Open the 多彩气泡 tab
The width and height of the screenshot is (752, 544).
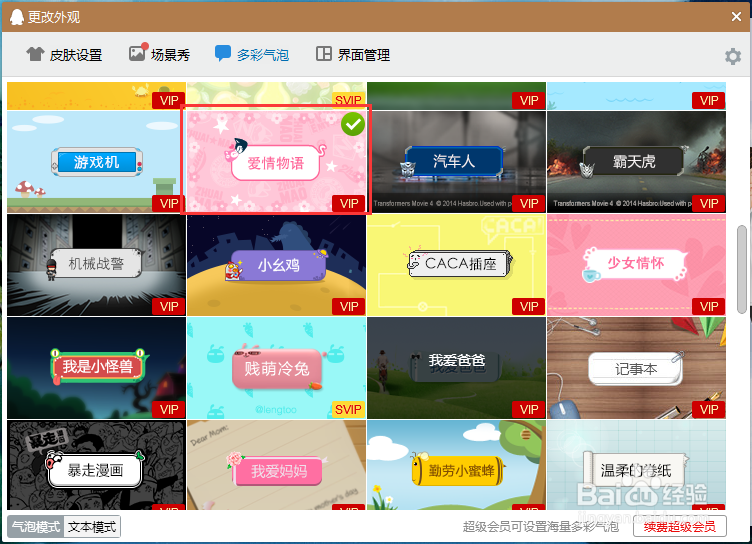pyautogui.click(x=252, y=55)
